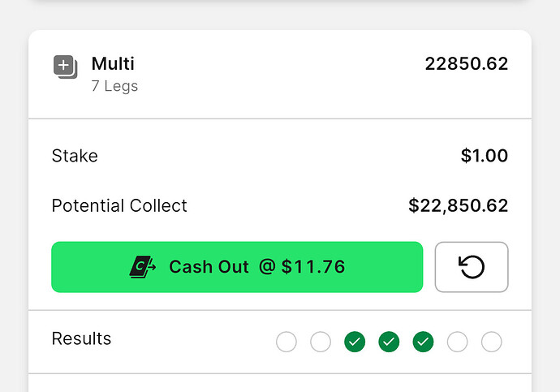The image size is (560, 392).
Task: Click the 22850.62 odds value
Action: (x=467, y=63)
